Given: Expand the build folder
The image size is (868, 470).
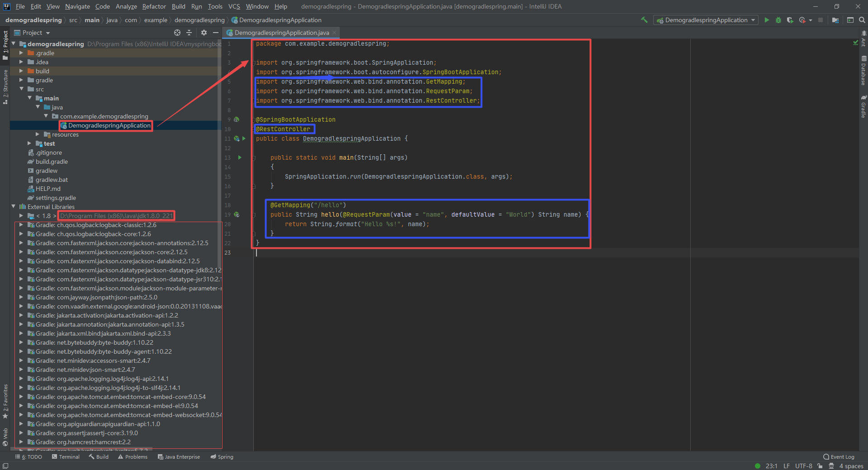Looking at the screenshot, I should click(21, 71).
